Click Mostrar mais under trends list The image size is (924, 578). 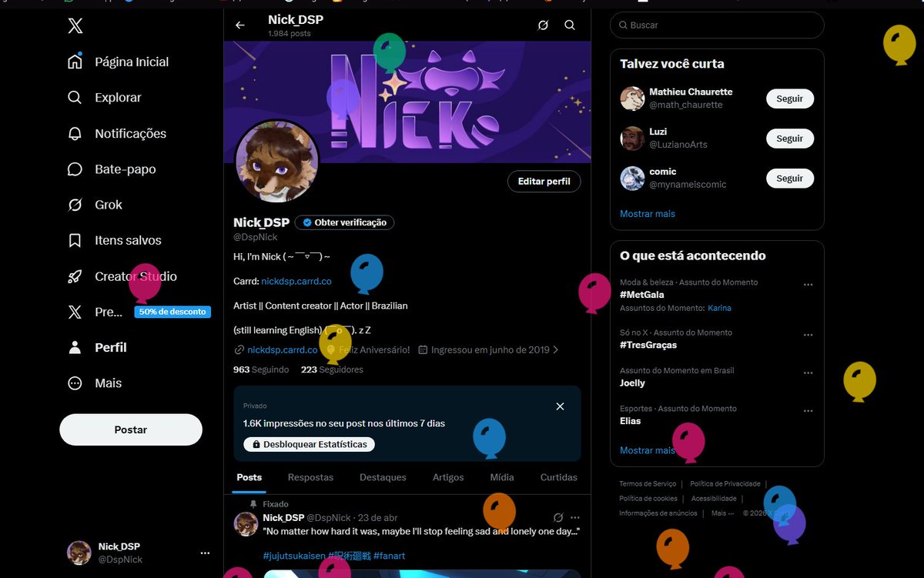coord(648,450)
